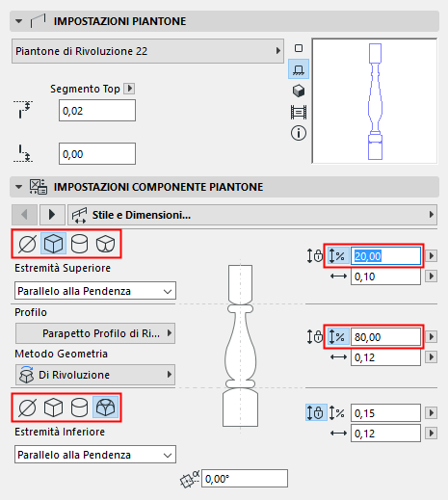Image resolution: width=448 pixels, height=500 pixels.
Task: Click the rotation angle 0,00° field
Action: coord(245,479)
